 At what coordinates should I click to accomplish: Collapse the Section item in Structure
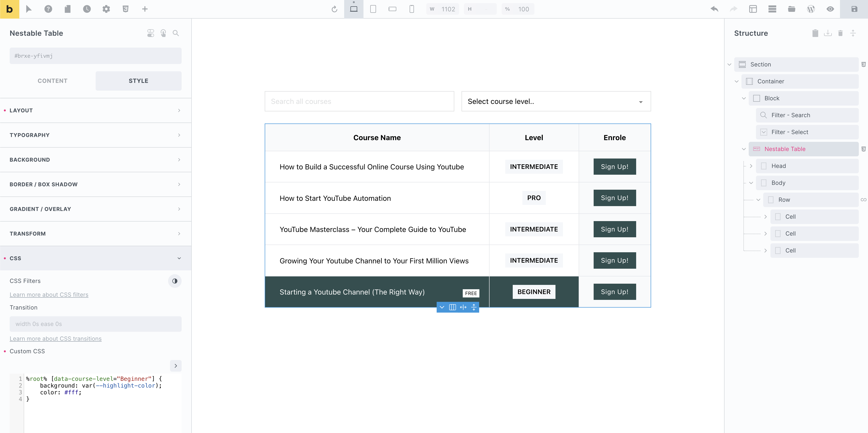click(729, 65)
